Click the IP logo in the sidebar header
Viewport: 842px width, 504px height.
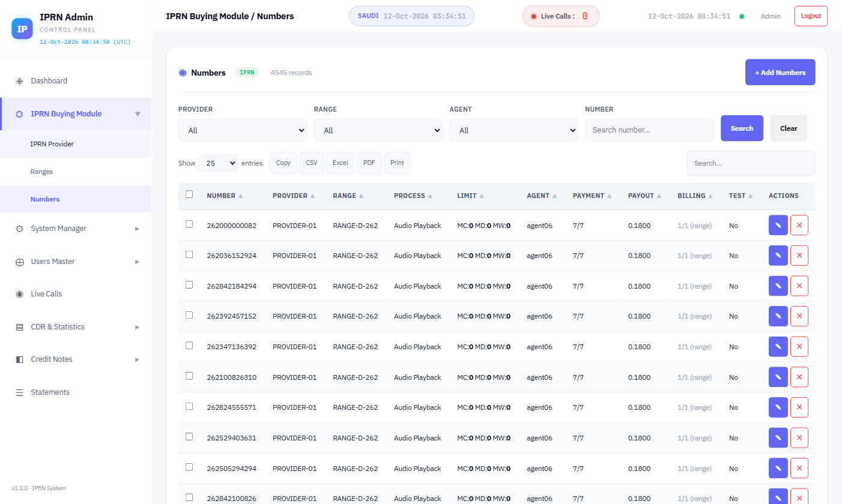point(22,29)
